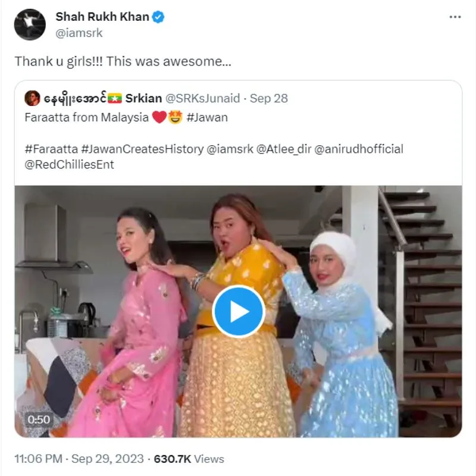The image size is (476, 476).
Task: Open the tweet's three-dot more options menu
Action: point(455,17)
